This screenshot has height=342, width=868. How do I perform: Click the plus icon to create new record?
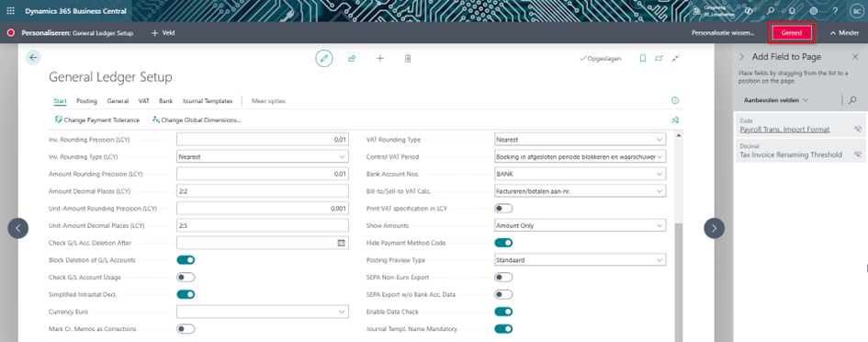(x=379, y=58)
